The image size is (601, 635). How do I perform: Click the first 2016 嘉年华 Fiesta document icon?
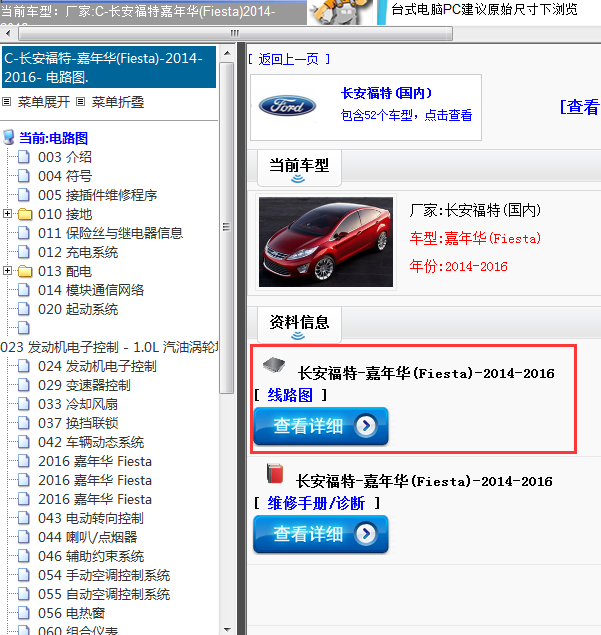click(23, 461)
